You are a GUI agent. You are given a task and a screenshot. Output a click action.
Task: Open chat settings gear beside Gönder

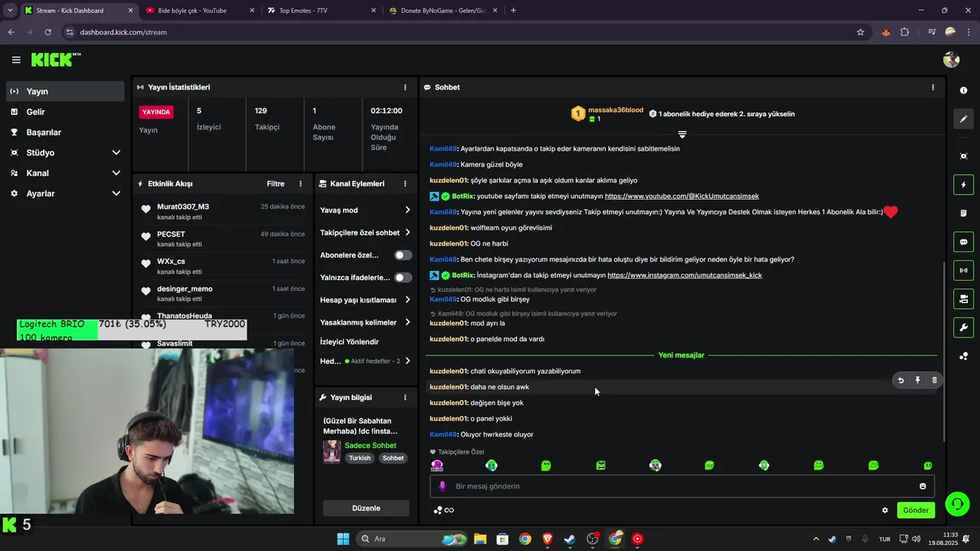[885, 510]
